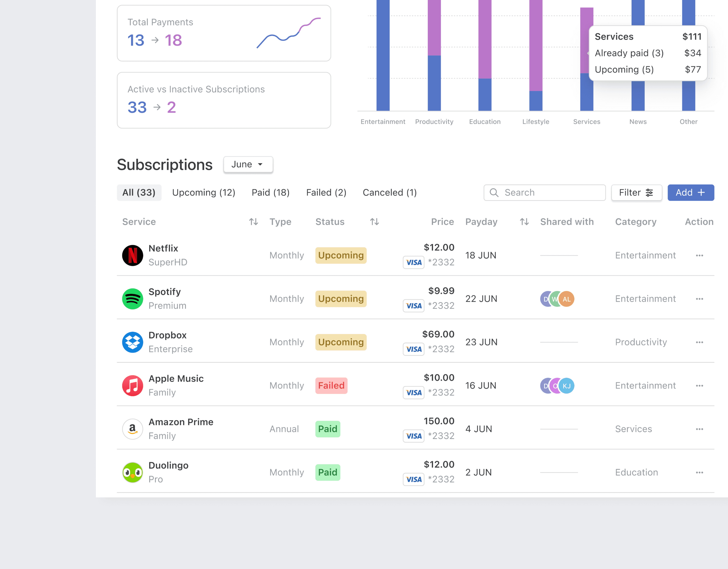Click the Dropbox logo icon
The image size is (728, 569).
coord(132,342)
